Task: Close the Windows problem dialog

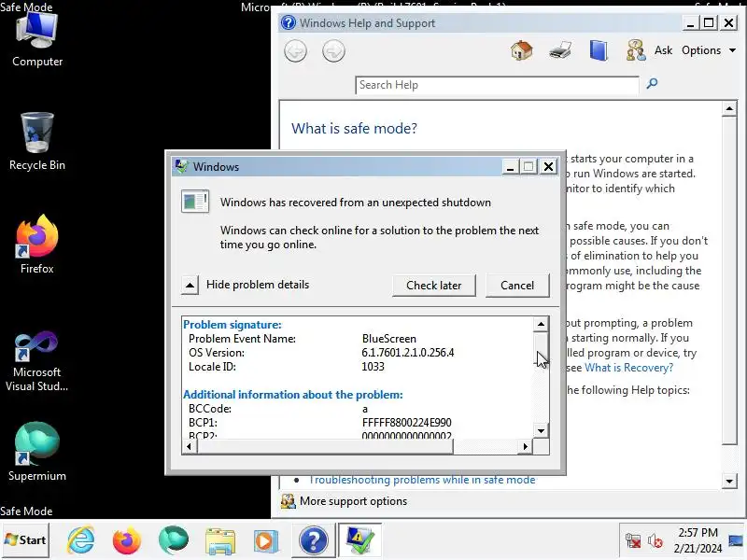Action: pyautogui.click(x=548, y=167)
